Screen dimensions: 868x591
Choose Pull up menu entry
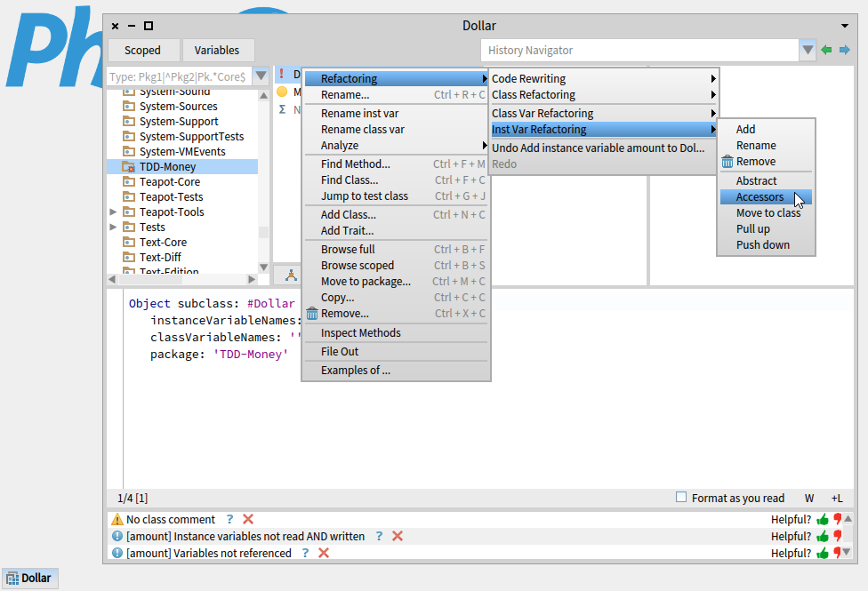[x=766, y=229]
